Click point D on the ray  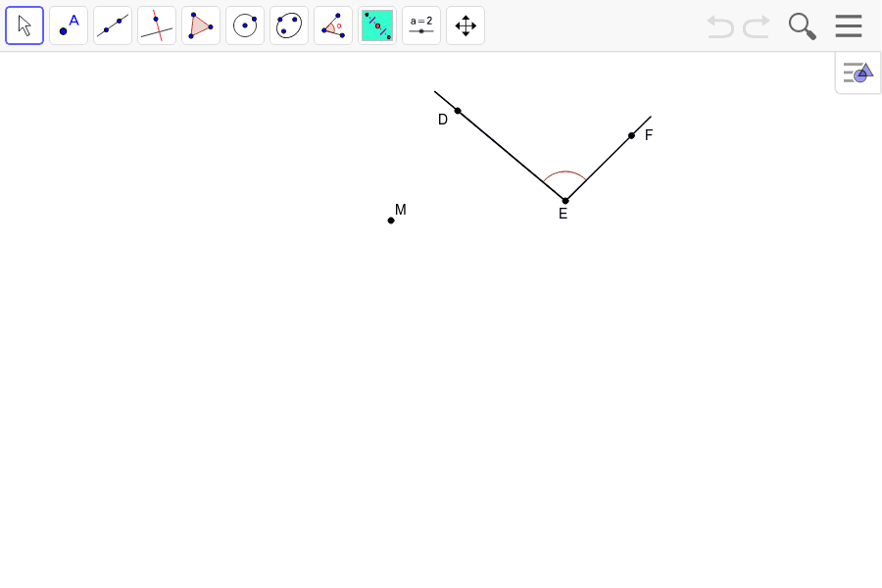coord(458,111)
